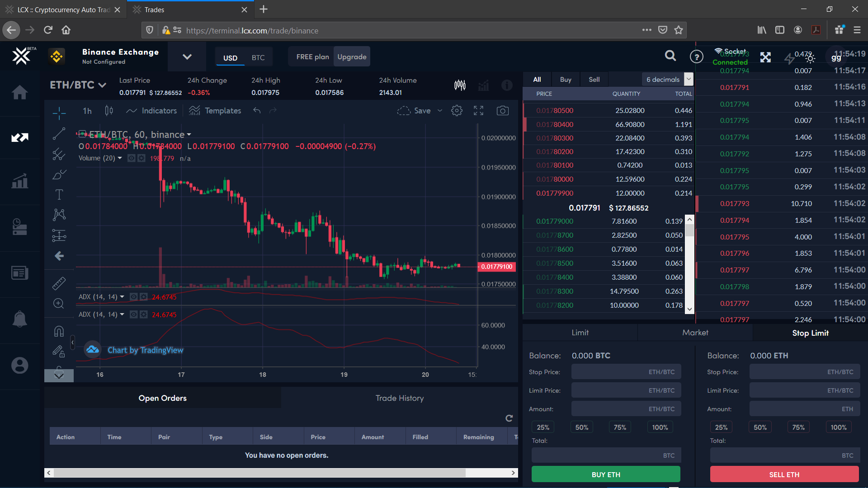Viewport: 868px width, 488px height.
Task: Open chart settings gear icon
Action: (x=457, y=111)
